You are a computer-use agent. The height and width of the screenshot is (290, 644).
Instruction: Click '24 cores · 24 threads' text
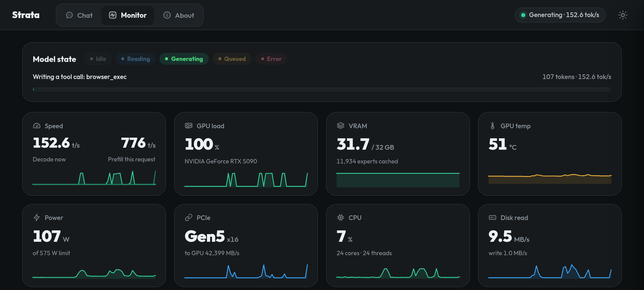364,253
